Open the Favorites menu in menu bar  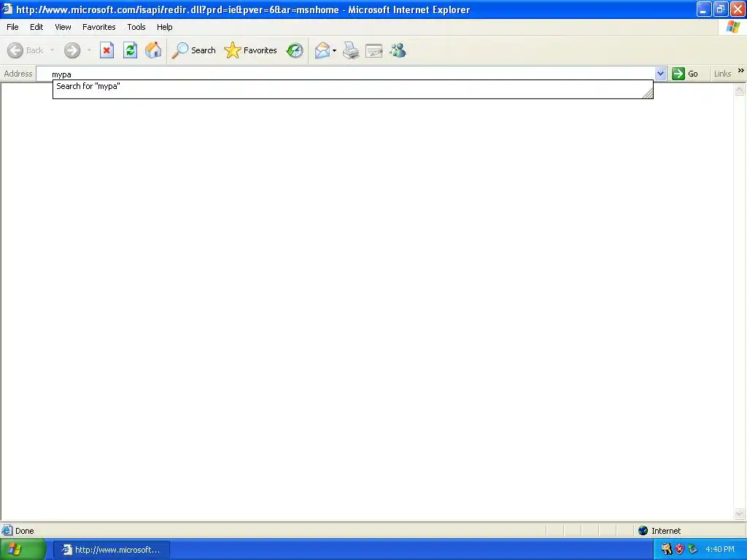coord(99,27)
